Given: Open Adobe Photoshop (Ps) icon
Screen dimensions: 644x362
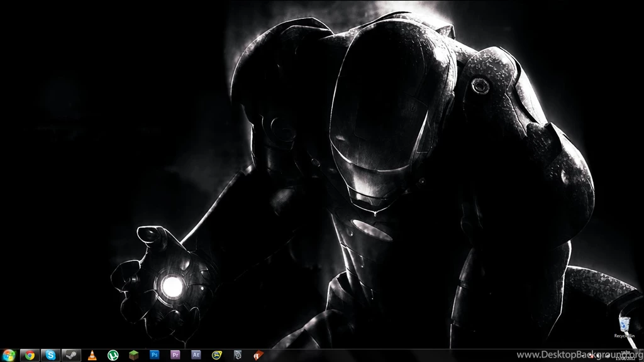Looking at the screenshot, I should [x=154, y=355].
